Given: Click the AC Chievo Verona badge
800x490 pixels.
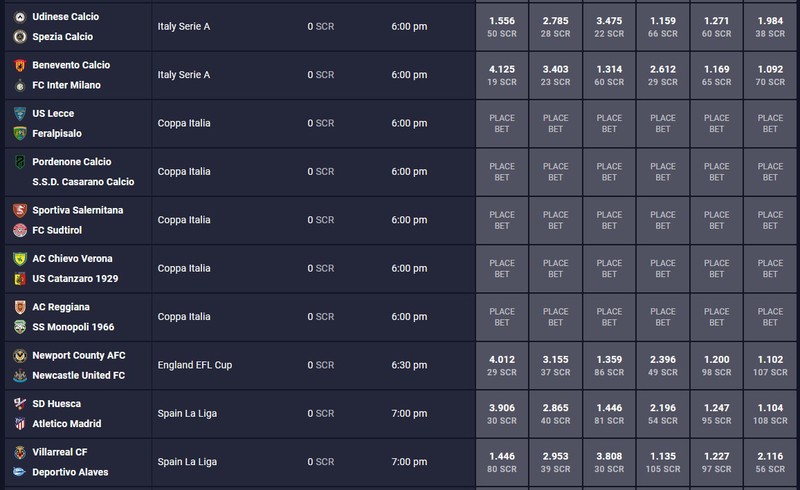Looking at the screenshot, I should [20, 259].
